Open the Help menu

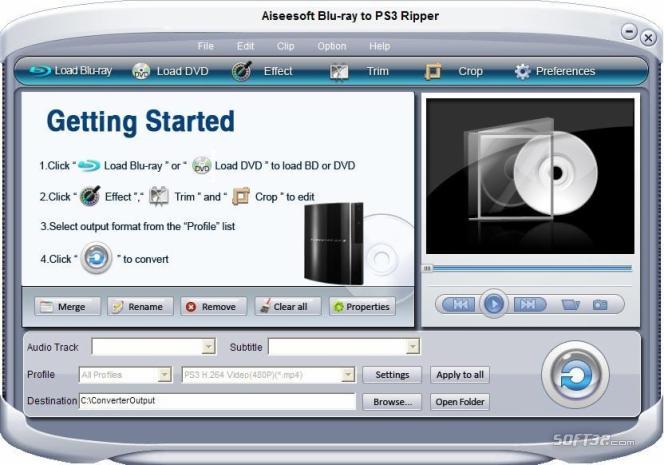(379, 46)
